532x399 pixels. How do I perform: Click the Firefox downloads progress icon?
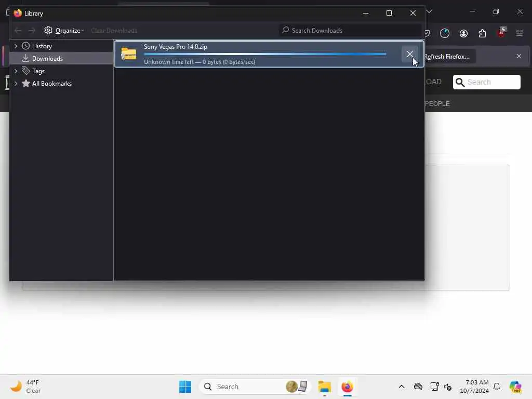pos(445,33)
